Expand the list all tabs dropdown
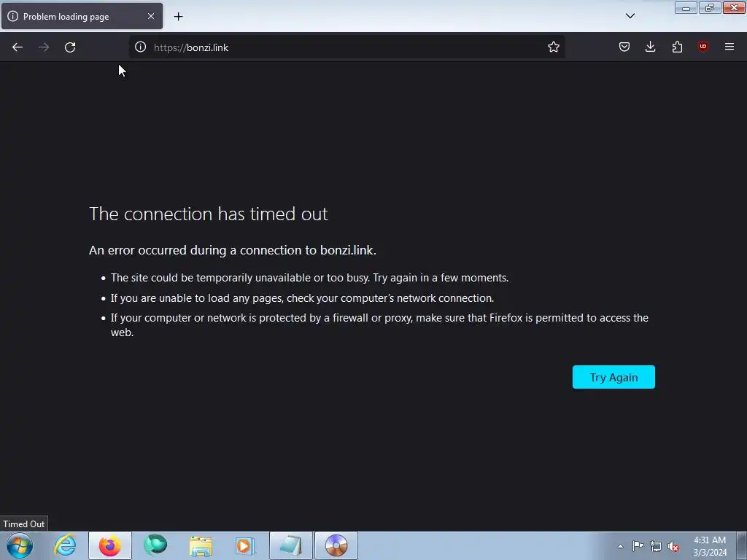The width and height of the screenshot is (747, 560). pos(630,16)
